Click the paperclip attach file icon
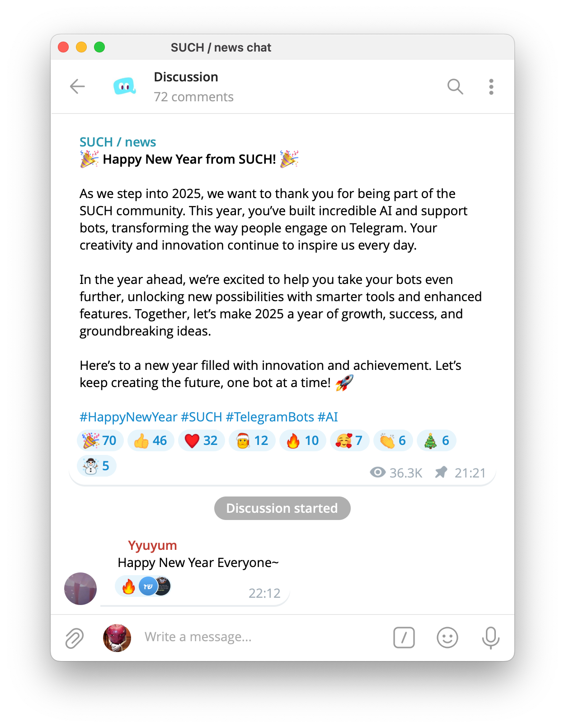The image size is (565, 728). click(74, 638)
